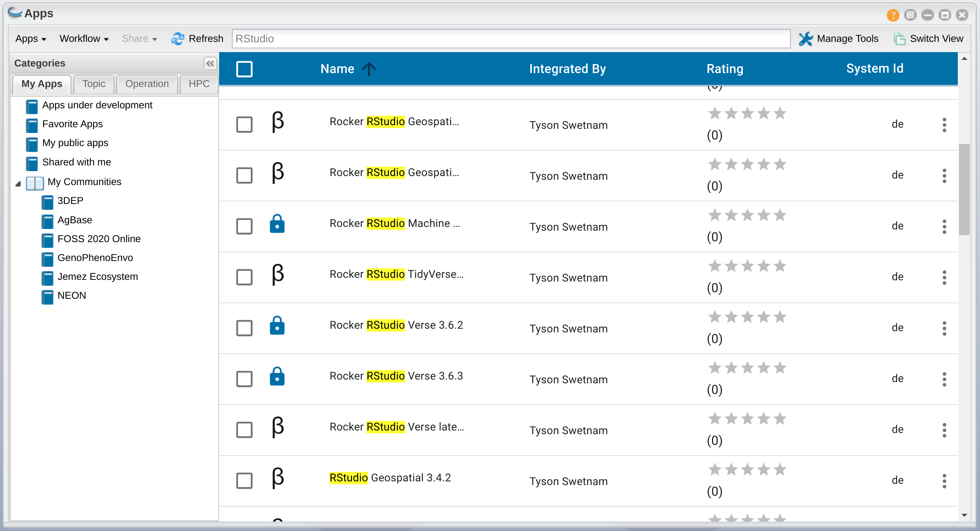Open the Workflow dropdown menu
980x531 pixels.
pyautogui.click(x=84, y=39)
